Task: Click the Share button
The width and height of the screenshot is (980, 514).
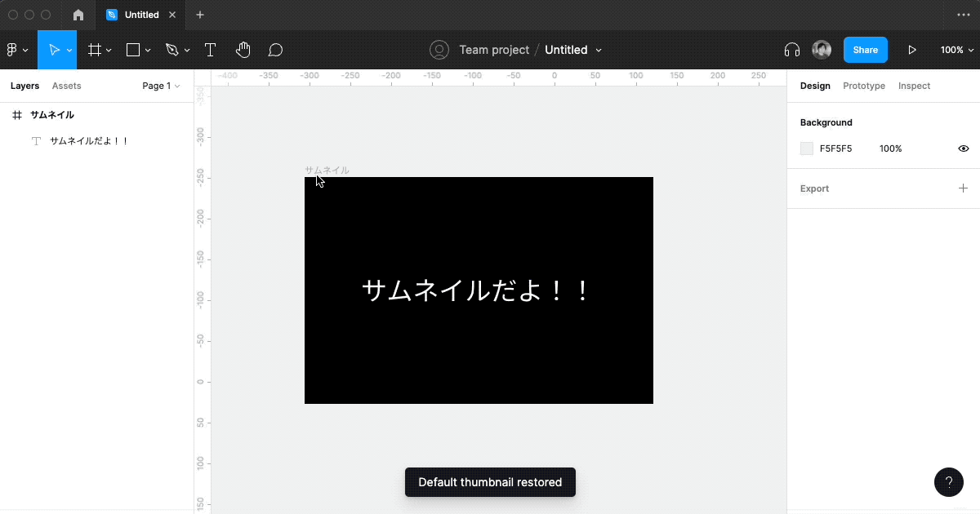Action: (x=865, y=50)
